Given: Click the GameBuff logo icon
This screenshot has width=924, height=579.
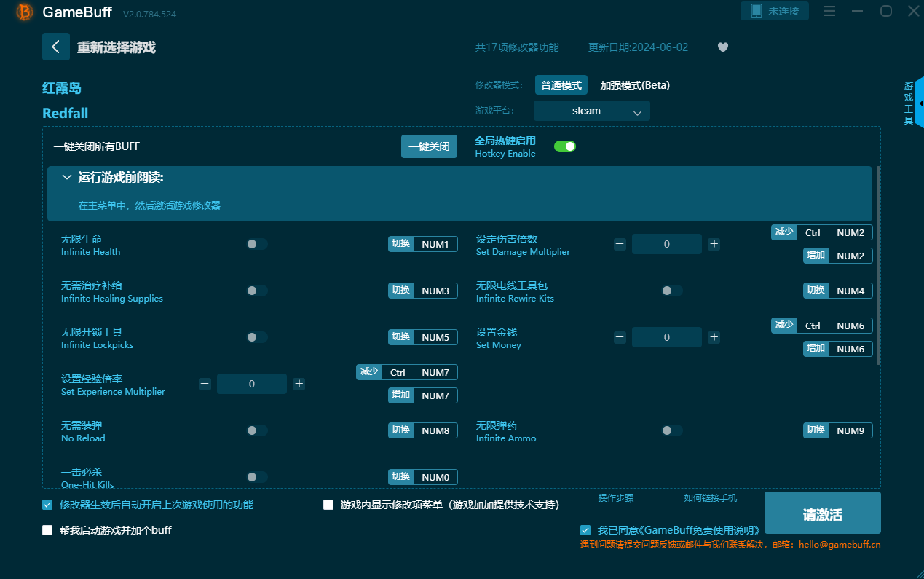Looking at the screenshot, I should click(x=25, y=12).
